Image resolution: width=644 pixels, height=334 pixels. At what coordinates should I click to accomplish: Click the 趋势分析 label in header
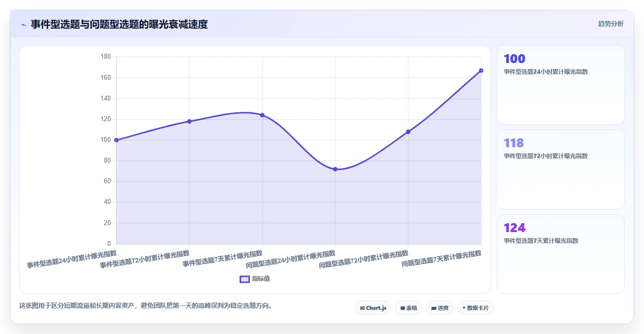coord(611,24)
